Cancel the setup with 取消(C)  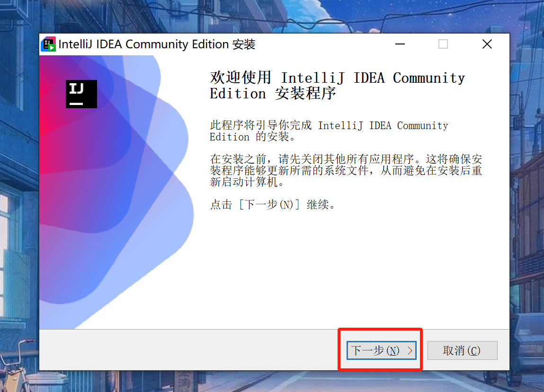pyautogui.click(x=462, y=350)
